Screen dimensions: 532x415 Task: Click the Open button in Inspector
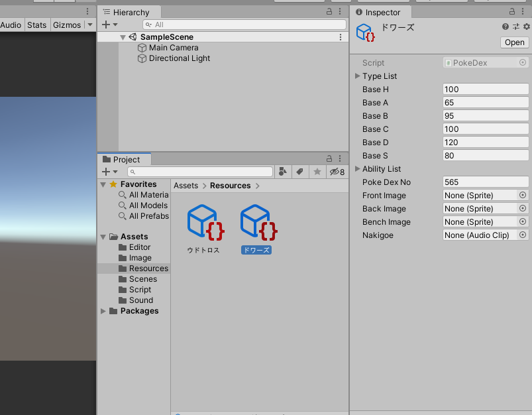click(x=514, y=42)
